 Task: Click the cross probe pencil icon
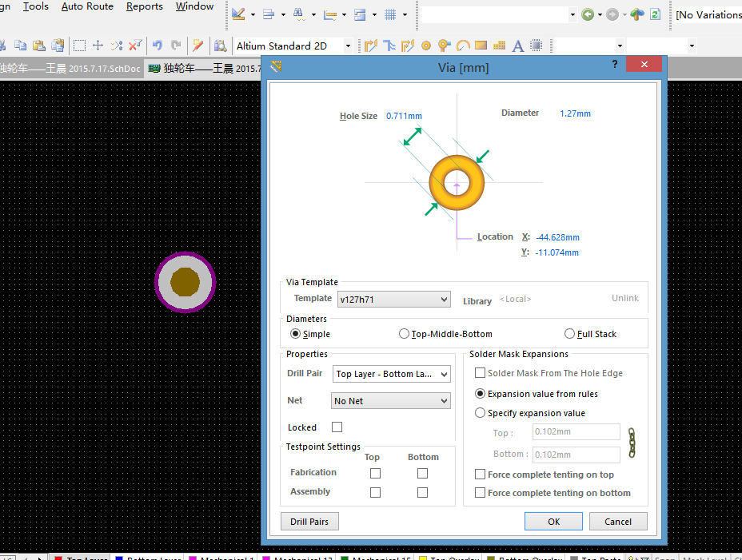click(197, 46)
